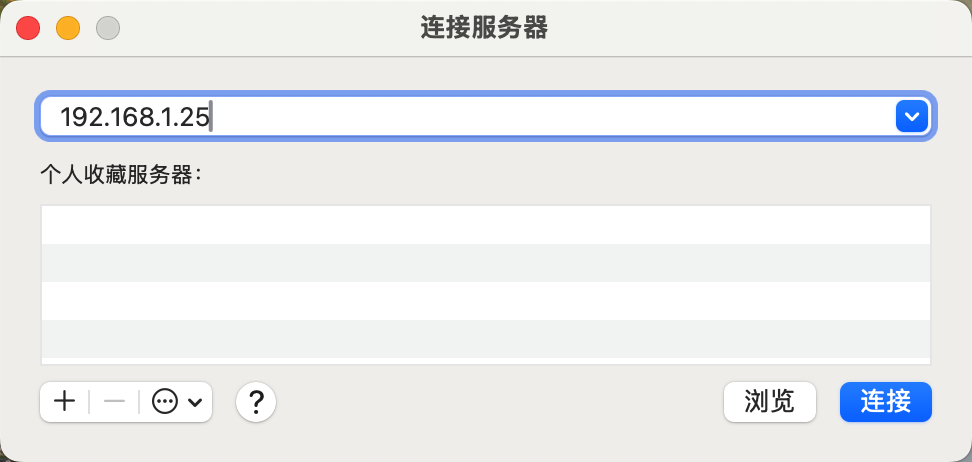Click the gray zoom window button

[108, 28]
